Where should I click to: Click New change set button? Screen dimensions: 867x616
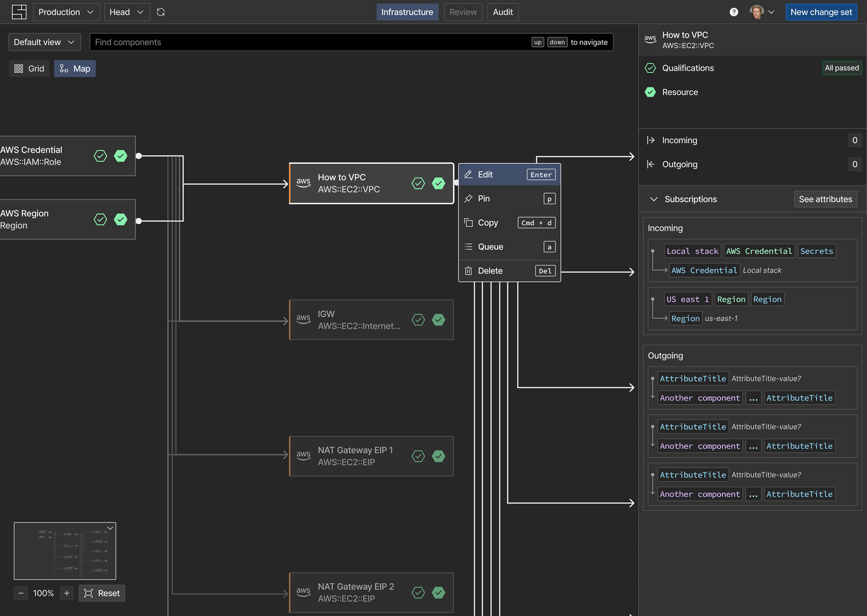(821, 12)
